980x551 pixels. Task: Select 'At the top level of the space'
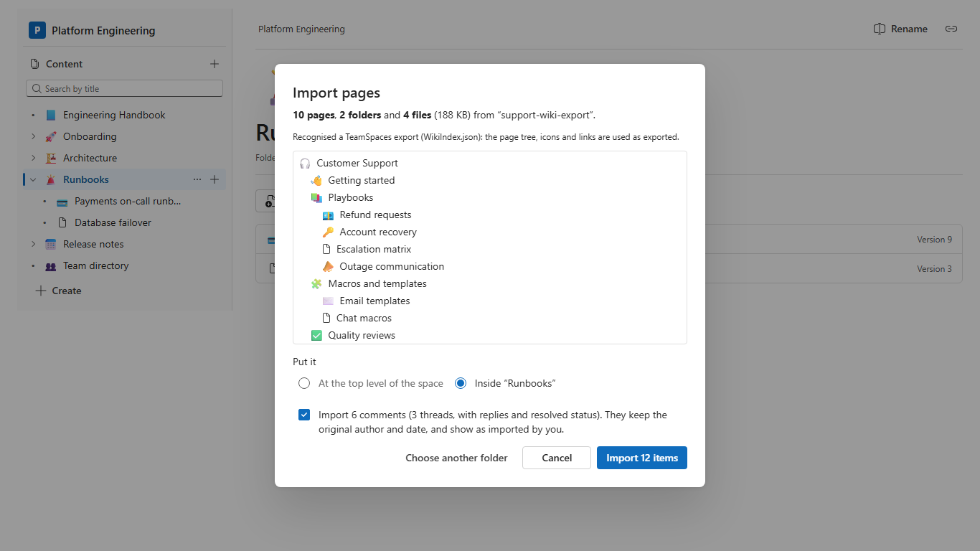pos(304,383)
